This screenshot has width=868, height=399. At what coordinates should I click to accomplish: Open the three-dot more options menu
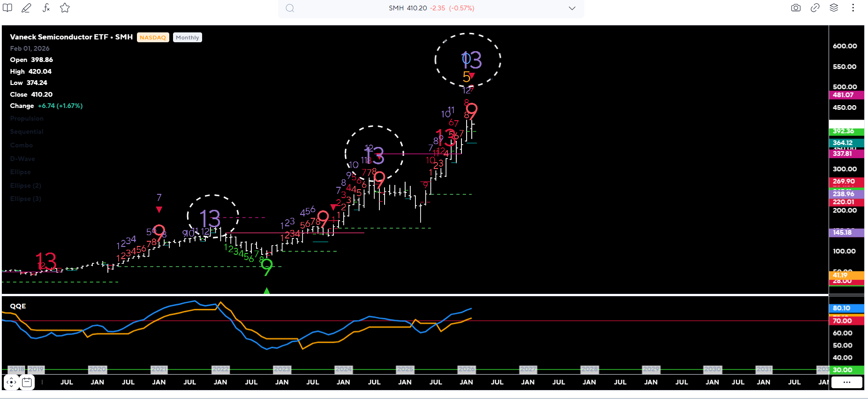(x=853, y=8)
